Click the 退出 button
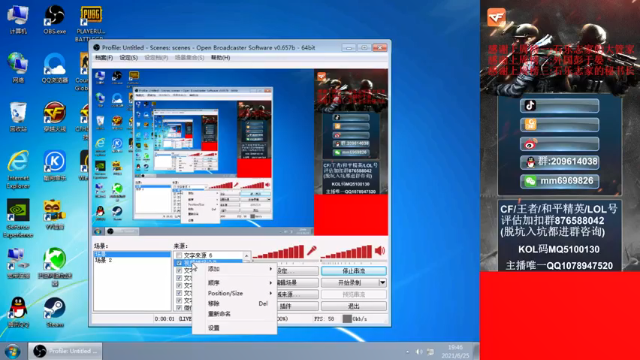This screenshot has width=640, height=360. pyautogui.click(x=353, y=306)
